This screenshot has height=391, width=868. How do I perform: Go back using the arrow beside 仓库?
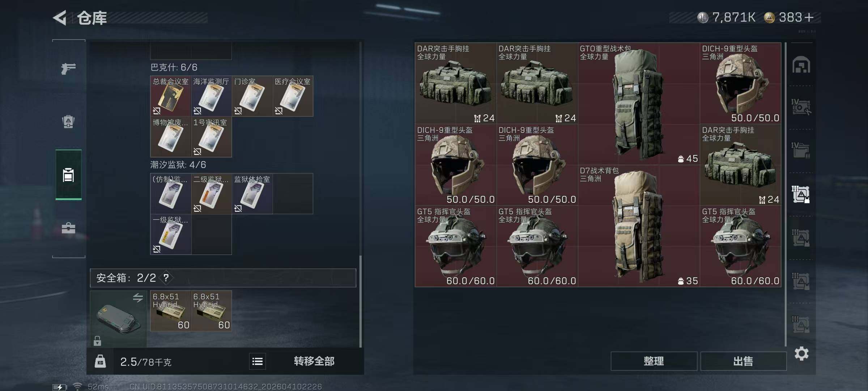click(60, 17)
